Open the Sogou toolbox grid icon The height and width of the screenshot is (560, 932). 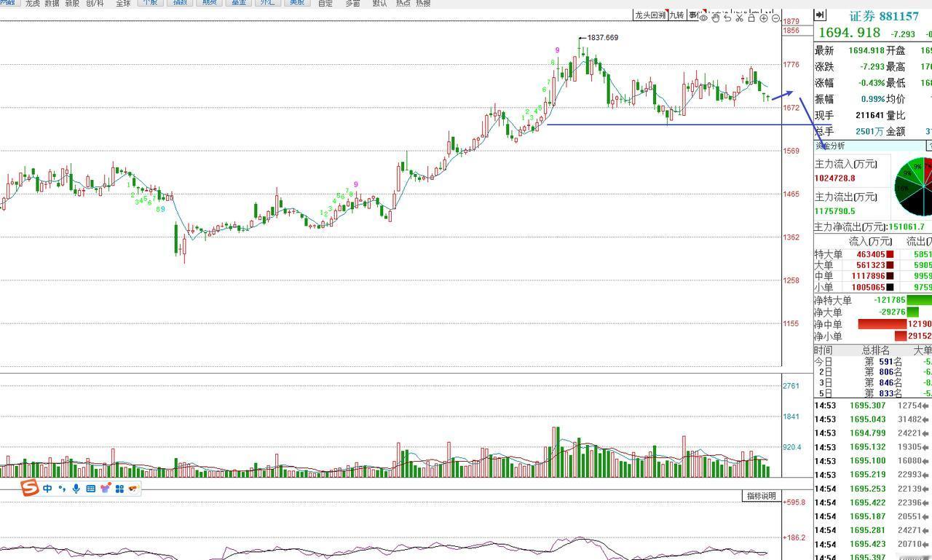click(x=119, y=489)
